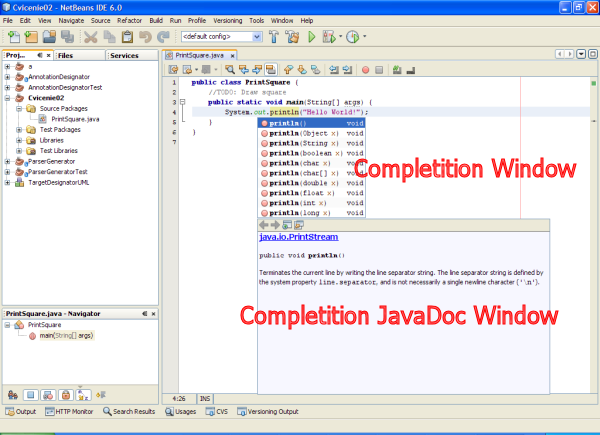
Task: Open JavaDoc in external browser icon
Action: pyautogui.click(x=287, y=225)
